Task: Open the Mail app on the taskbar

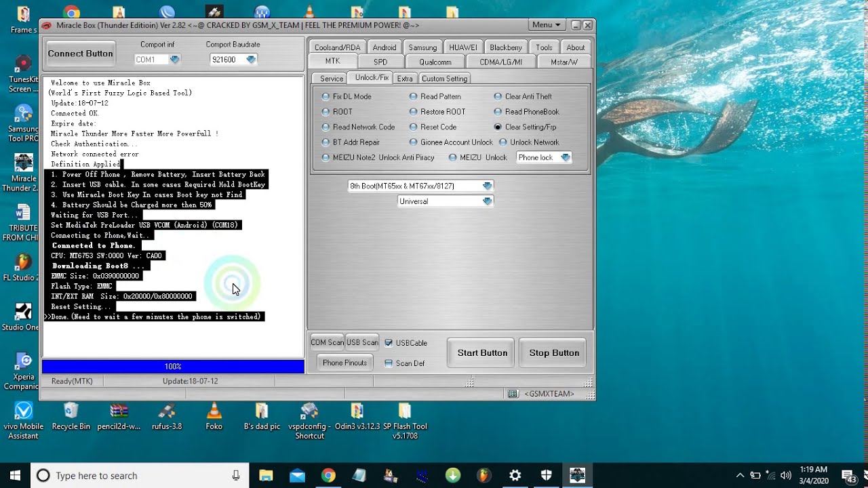Action: [x=297, y=475]
